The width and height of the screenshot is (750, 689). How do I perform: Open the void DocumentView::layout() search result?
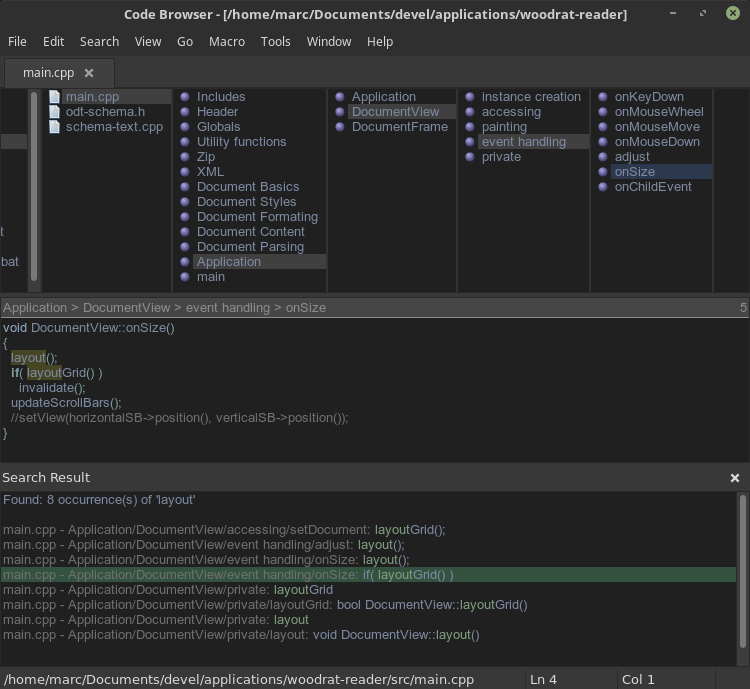[x=368, y=634]
